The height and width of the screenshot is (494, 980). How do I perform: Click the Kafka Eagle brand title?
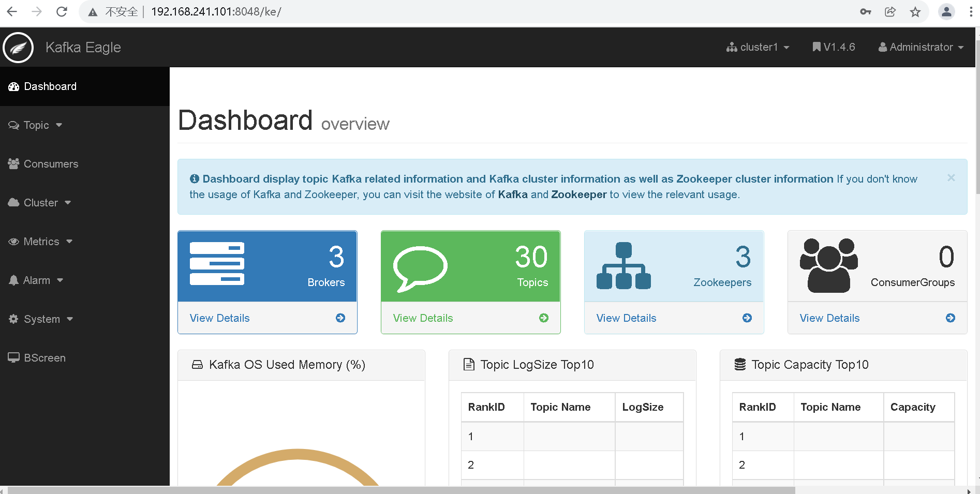83,48
